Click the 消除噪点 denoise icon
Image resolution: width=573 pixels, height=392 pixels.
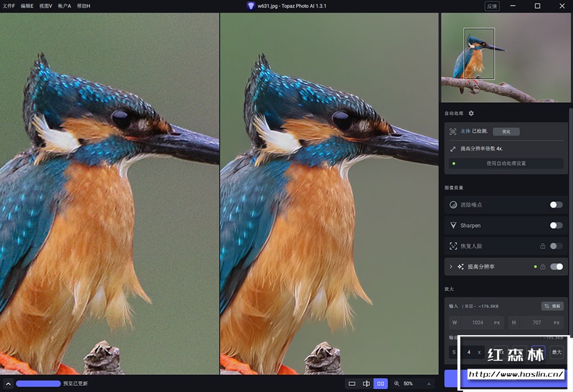point(453,205)
